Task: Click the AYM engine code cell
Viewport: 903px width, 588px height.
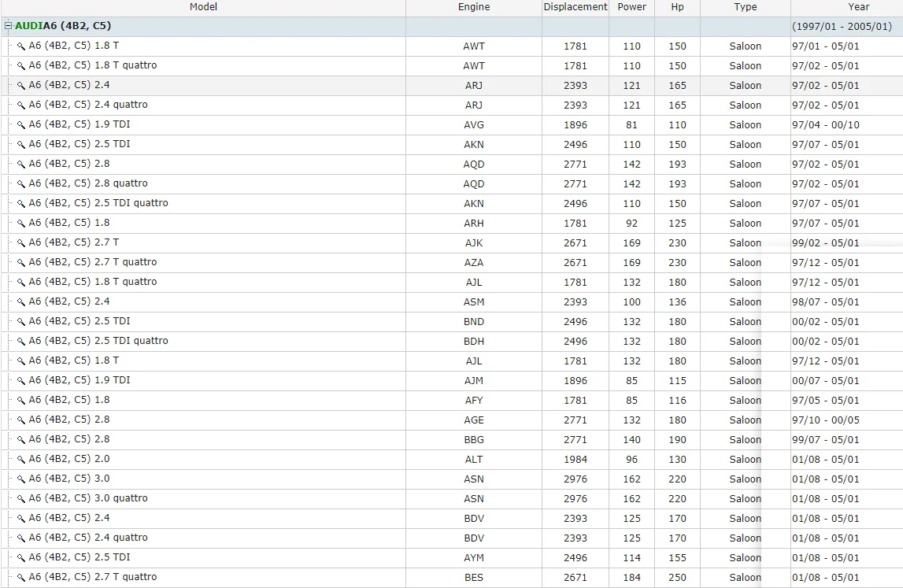Action: (474, 557)
